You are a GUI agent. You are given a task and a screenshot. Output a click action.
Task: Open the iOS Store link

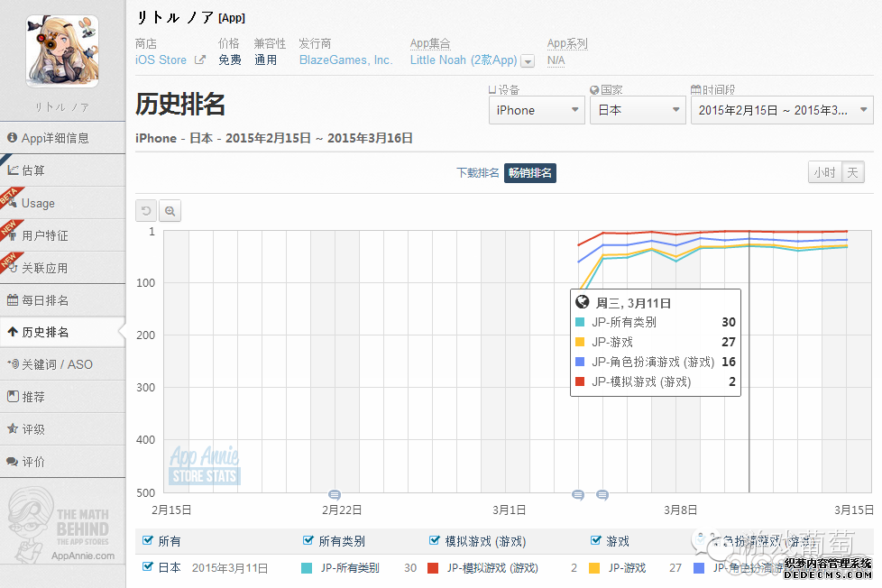click(161, 60)
